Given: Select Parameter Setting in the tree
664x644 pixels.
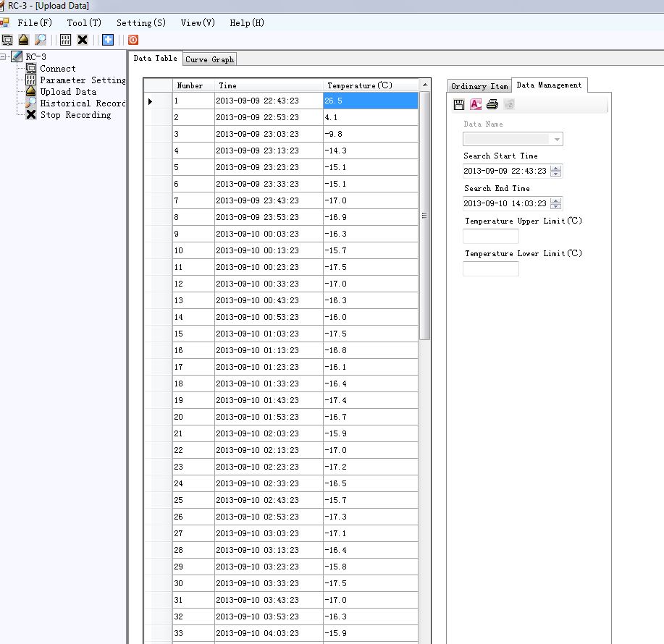Looking at the screenshot, I should 83,80.
